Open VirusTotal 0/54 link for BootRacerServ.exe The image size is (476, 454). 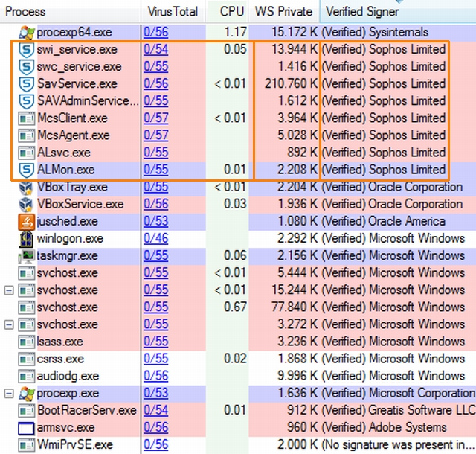[x=156, y=411]
